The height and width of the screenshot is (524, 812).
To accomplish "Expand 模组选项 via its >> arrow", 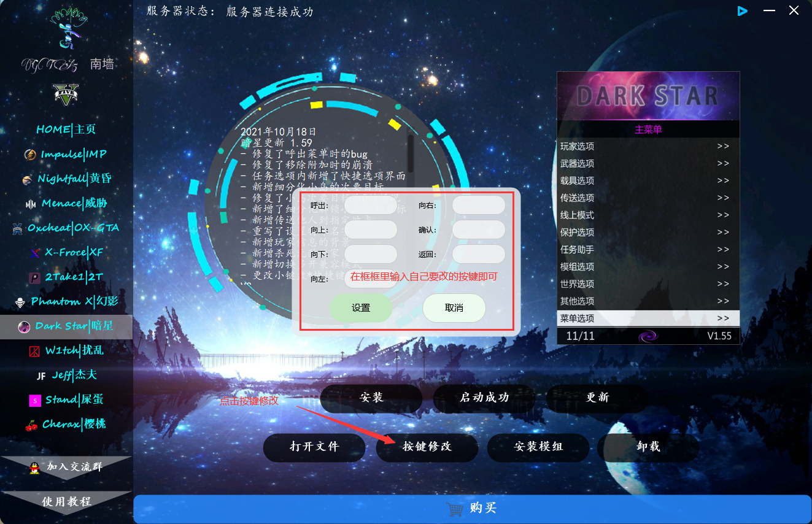I will tap(723, 267).
